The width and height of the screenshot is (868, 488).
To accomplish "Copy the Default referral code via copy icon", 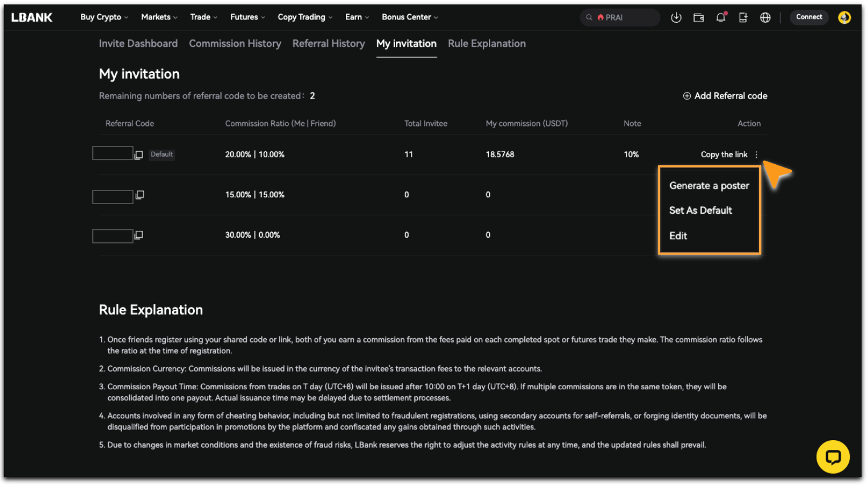I will (138, 155).
